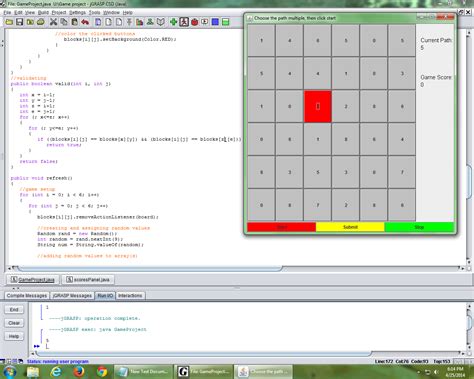Viewport: 474px width, 379px height.
Task: Click the running man Run icon
Action: 184,22
